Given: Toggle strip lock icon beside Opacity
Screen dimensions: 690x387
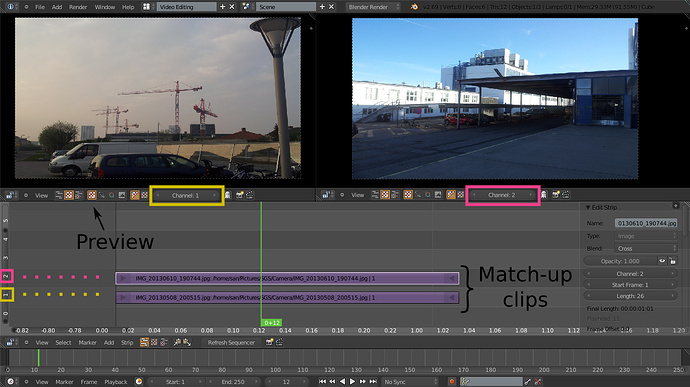Looking at the screenshot, I should click(672, 261).
